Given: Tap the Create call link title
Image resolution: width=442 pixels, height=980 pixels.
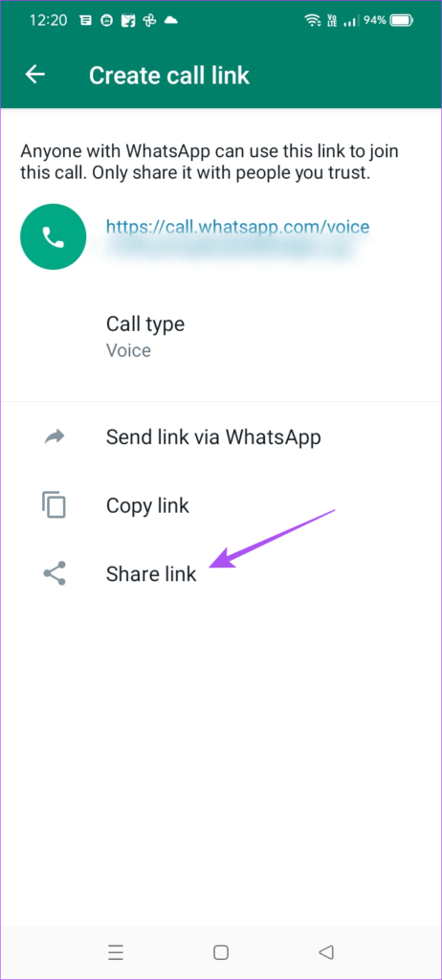Looking at the screenshot, I should pos(168,75).
